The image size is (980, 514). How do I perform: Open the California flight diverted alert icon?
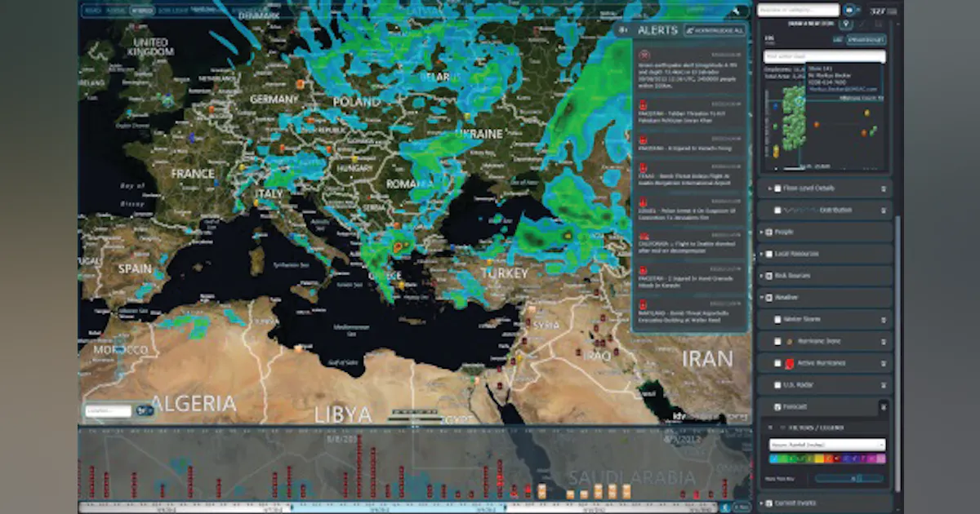tap(643, 237)
